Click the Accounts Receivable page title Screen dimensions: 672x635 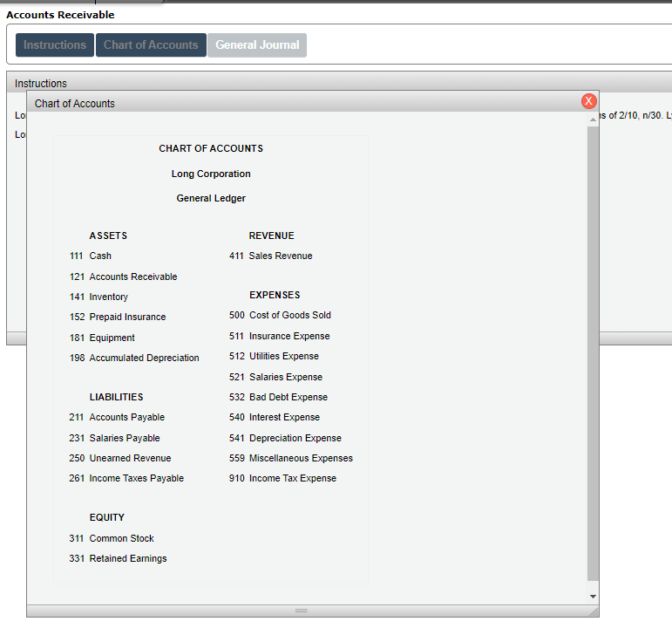click(x=60, y=15)
